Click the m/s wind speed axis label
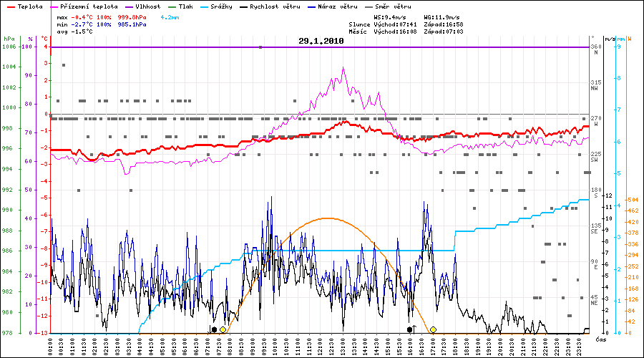This screenshot has width=644, height=358. click(x=609, y=39)
